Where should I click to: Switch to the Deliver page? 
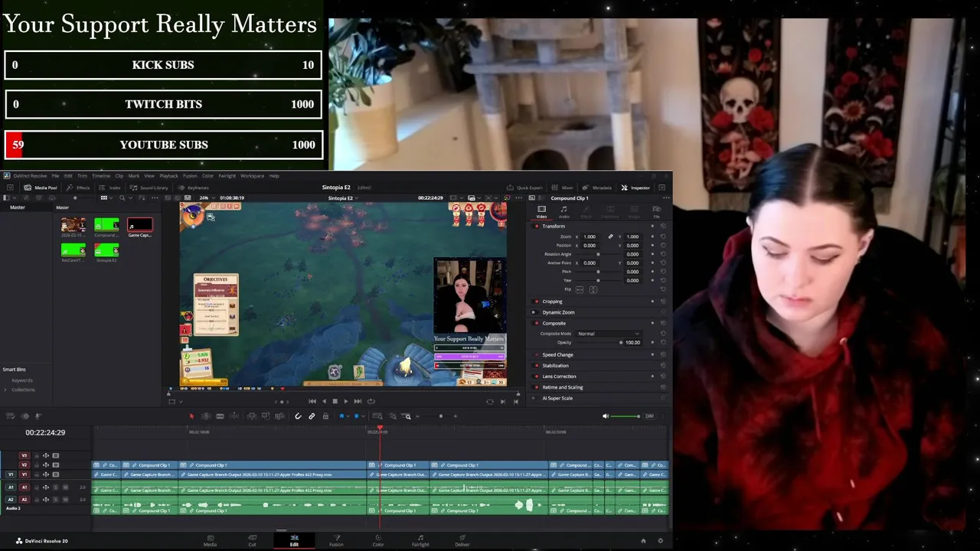462,540
